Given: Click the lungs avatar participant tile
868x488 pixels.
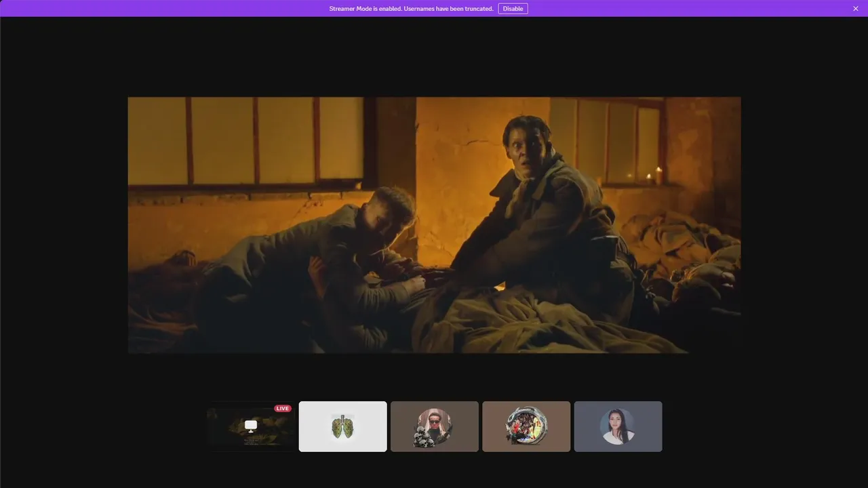Looking at the screenshot, I should [x=343, y=426].
